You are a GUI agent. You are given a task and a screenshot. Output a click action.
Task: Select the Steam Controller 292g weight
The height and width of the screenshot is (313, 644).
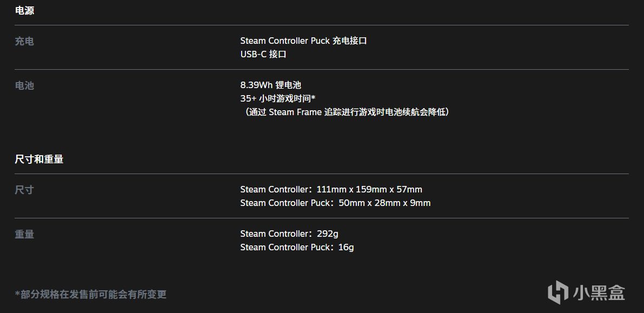[x=289, y=234]
